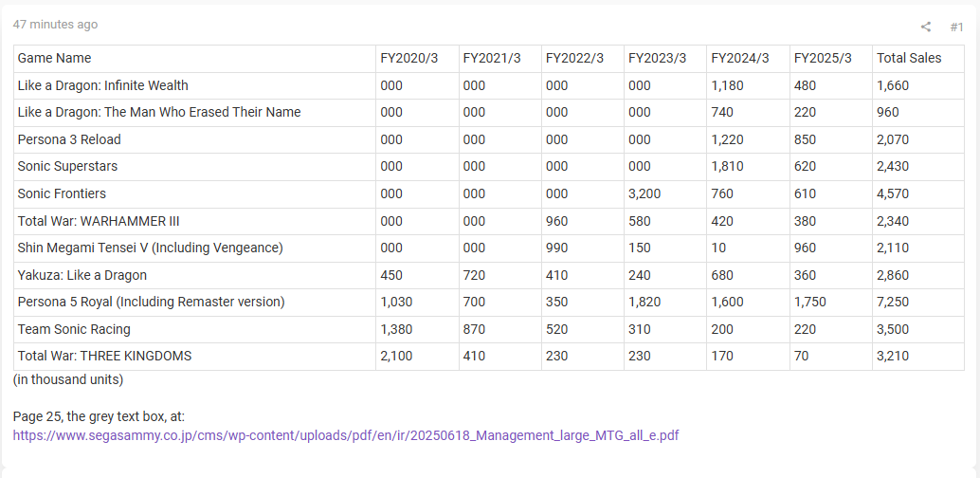Screen dimensions: 980x478
Task: Click the "Shin Megami Tensei V" cell
Action: coord(194,248)
